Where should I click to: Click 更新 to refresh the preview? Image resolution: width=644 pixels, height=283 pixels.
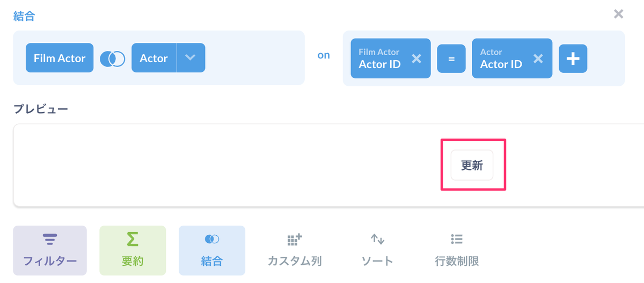click(x=472, y=165)
